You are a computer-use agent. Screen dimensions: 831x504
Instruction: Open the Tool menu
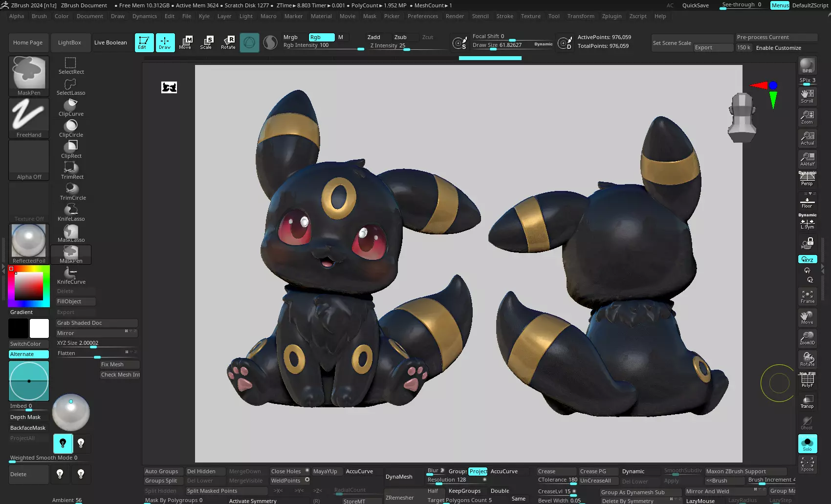554,16
